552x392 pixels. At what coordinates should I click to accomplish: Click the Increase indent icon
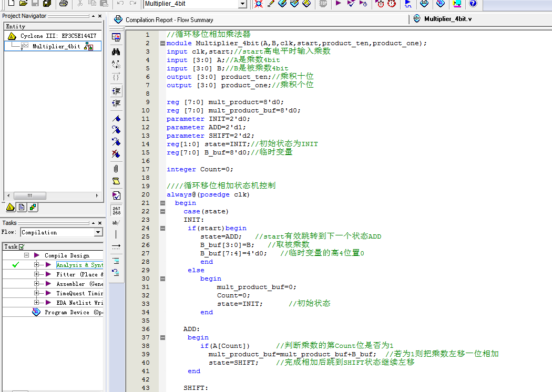coord(116,90)
